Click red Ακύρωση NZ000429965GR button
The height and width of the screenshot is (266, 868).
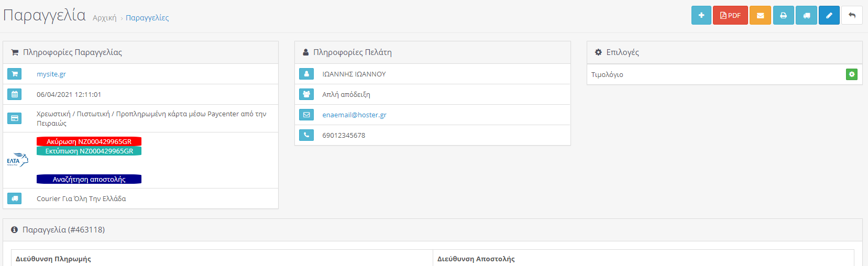pos(89,141)
